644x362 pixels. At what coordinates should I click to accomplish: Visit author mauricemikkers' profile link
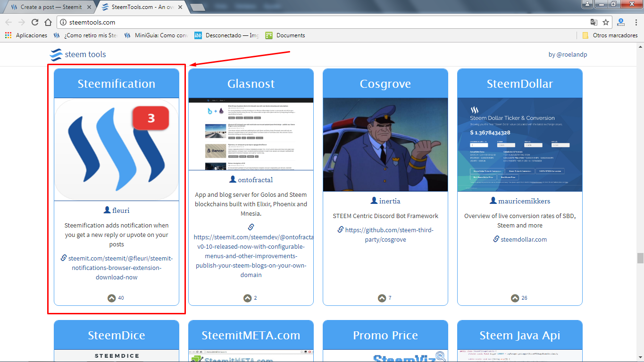(524, 201)
